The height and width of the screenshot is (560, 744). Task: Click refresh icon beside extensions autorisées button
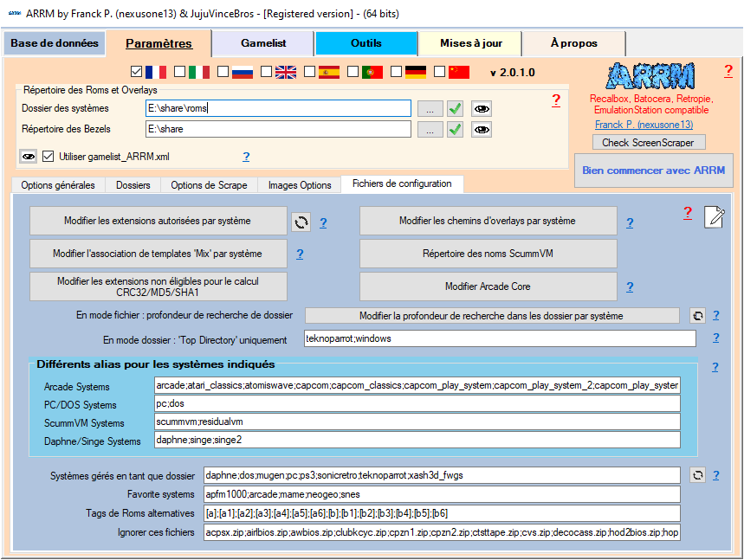pyautogui.click(x=300, y=222)
